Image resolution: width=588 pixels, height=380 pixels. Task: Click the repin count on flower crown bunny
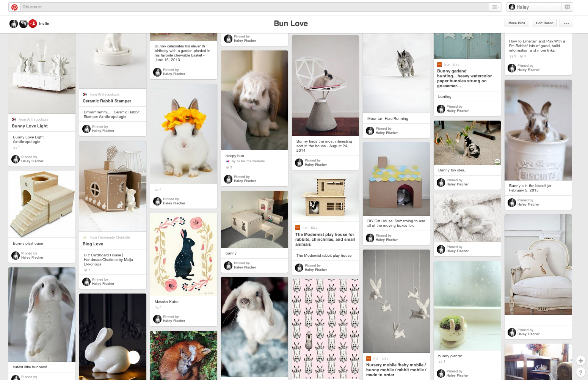click(158, 190)
